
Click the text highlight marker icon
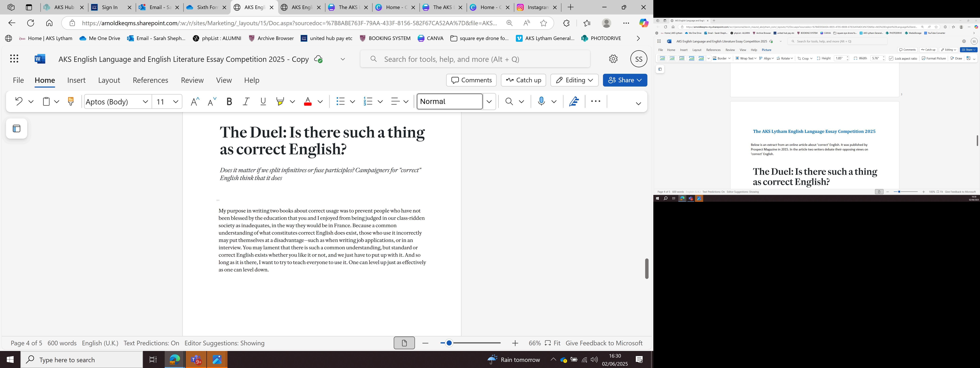coord(280,101)
